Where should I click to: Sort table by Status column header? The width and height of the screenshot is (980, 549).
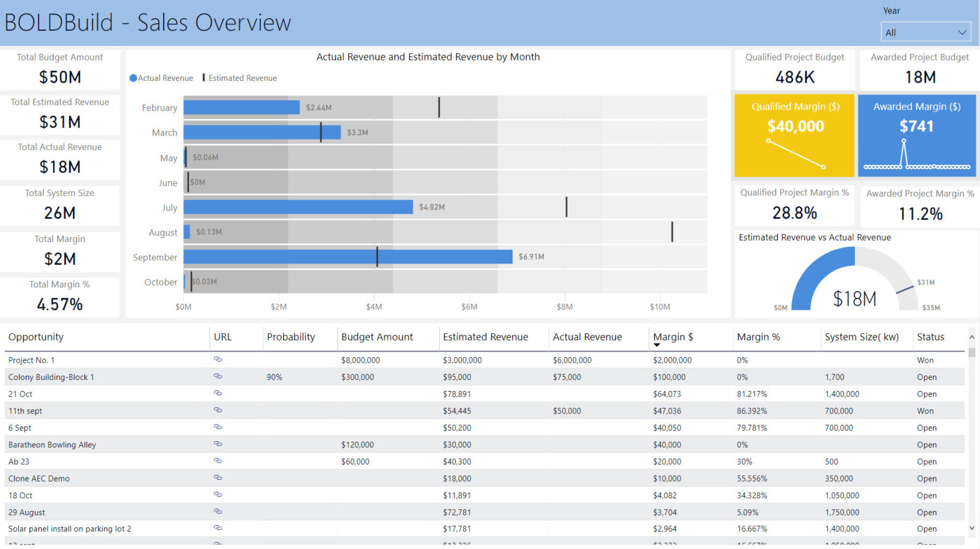pyautogui.click(x=930, y=337)
